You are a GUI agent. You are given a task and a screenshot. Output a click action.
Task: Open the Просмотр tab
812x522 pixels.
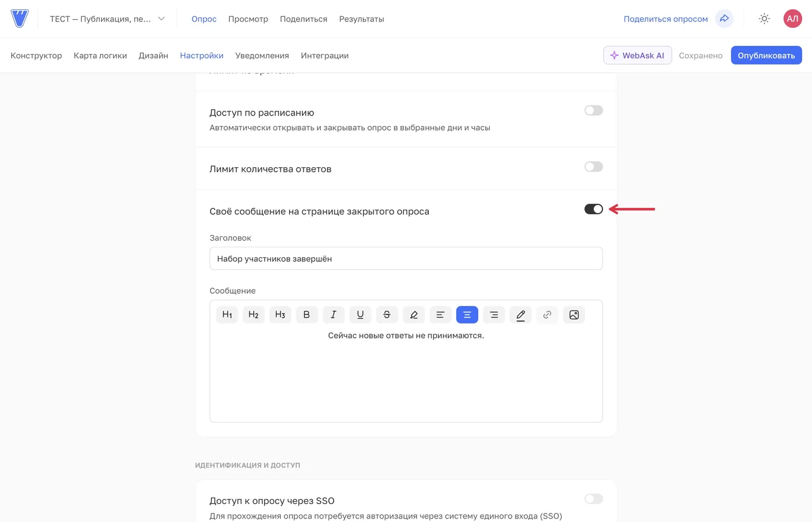coord(248,19)
